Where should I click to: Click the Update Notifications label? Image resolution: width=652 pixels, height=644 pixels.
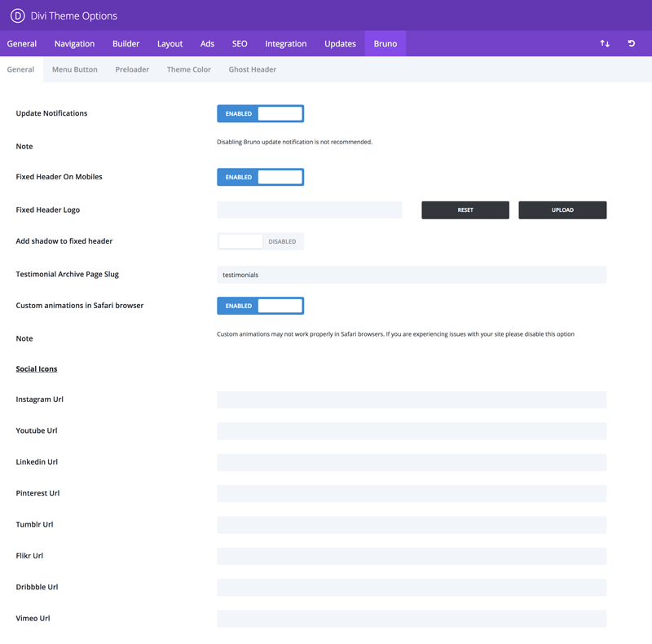pos(51,113)
